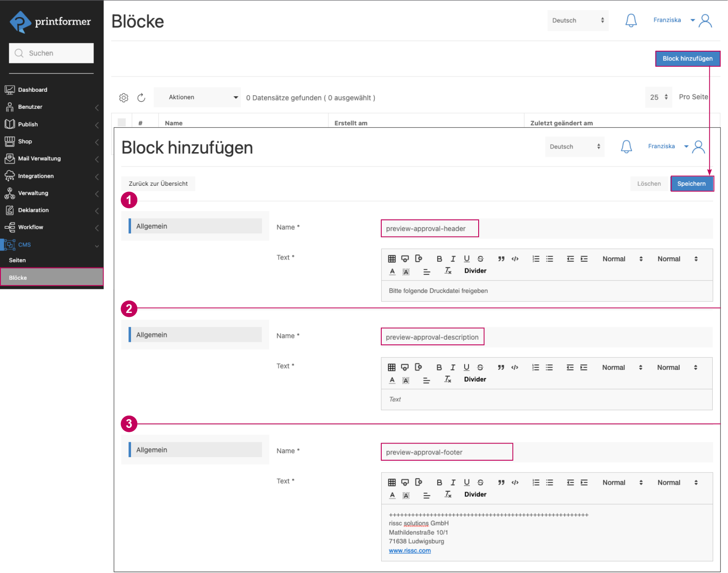Click the code view icon in the description editor
728x573 pixels.
click(515, 367)
